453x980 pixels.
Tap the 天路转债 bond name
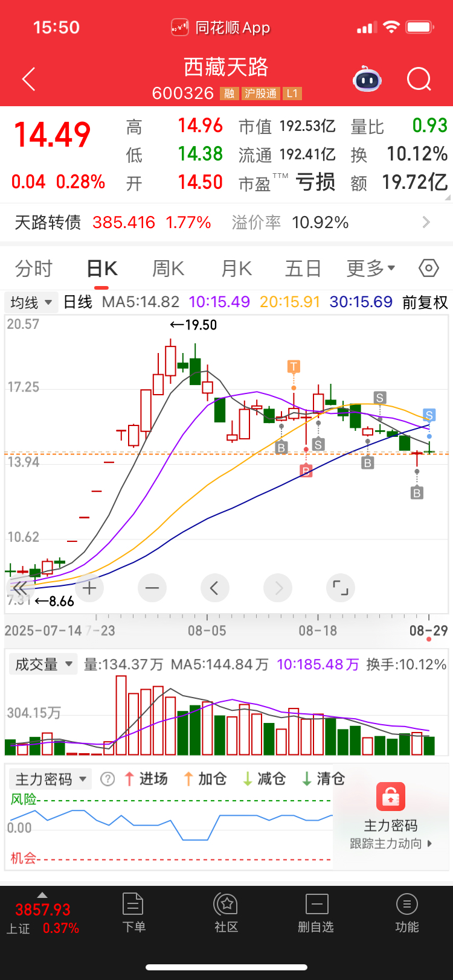(48, 222)
